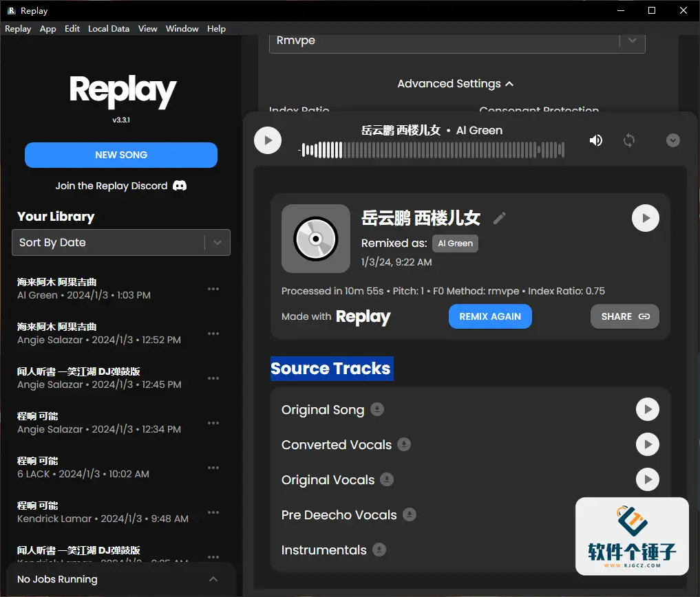Open the App menu
Image resolution: width=700 pixels, height=597 pixels.
[47, 29]
